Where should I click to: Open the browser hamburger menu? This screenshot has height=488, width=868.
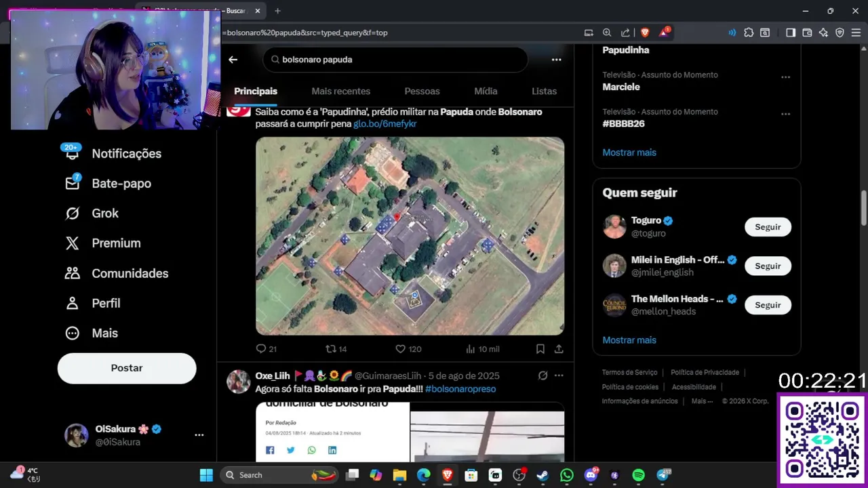point(857,33)
